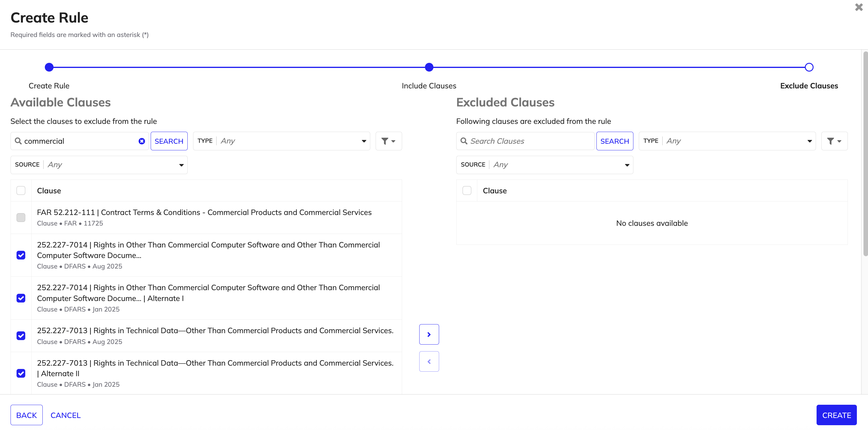Click the CREATE button
Screen dimensions: 868x430
tap(836, 415)
